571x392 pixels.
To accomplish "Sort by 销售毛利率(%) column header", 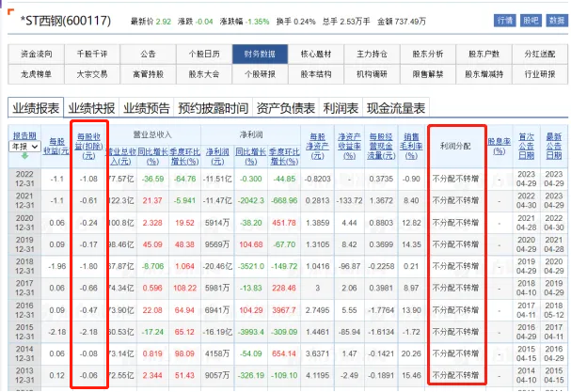I will pos(411,146).
